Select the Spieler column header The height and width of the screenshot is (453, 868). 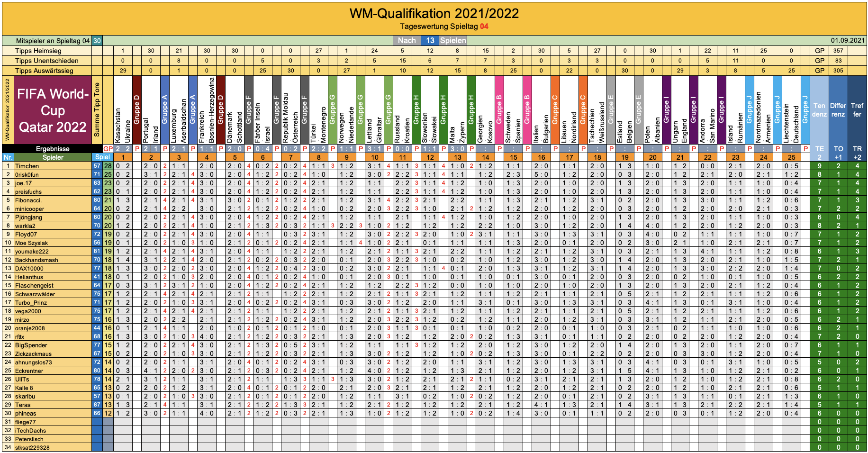(x=53, y=157)
